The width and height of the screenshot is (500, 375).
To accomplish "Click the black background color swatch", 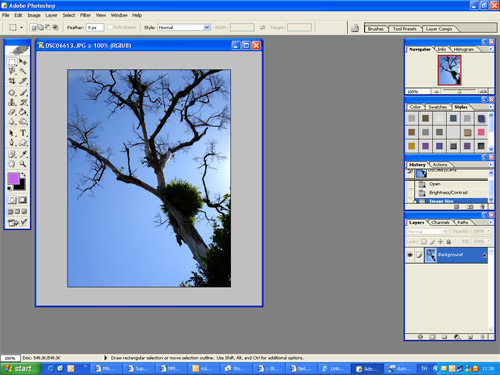I will [x=21, y=187].
